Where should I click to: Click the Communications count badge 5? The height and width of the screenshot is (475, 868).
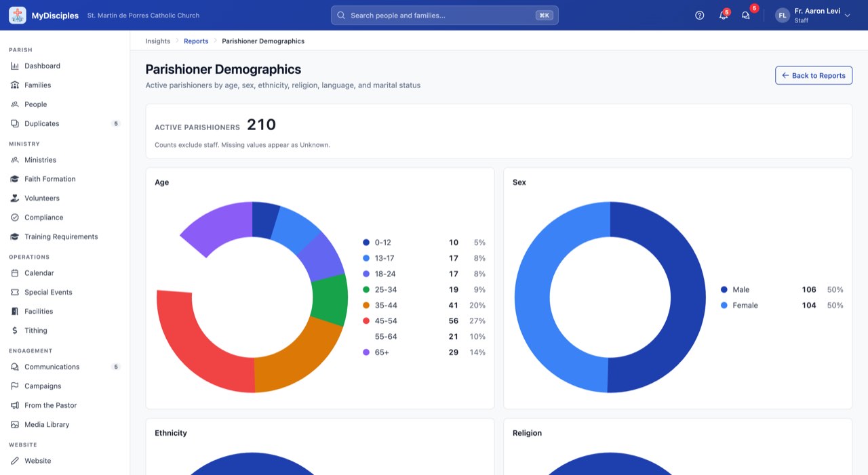(x=116, y=367)
